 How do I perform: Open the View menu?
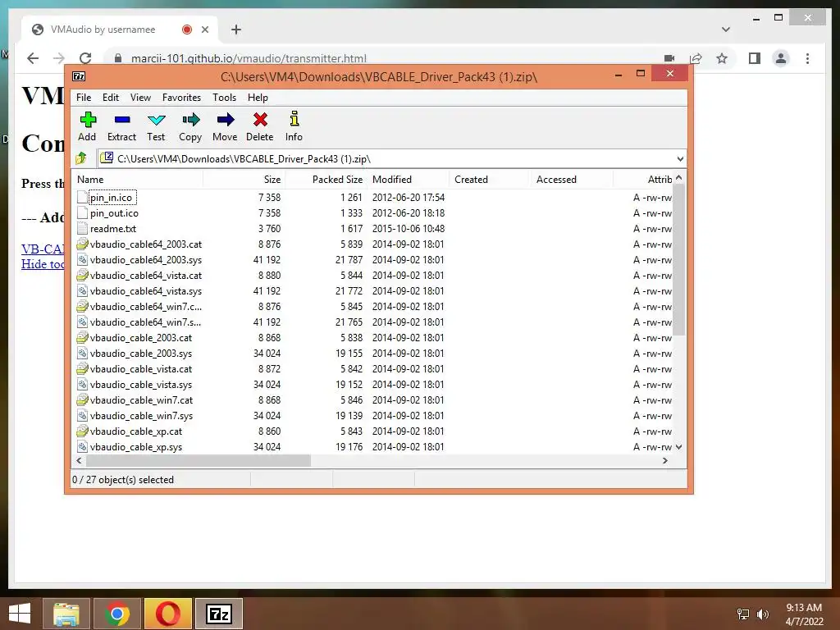(x=140, y=98)
